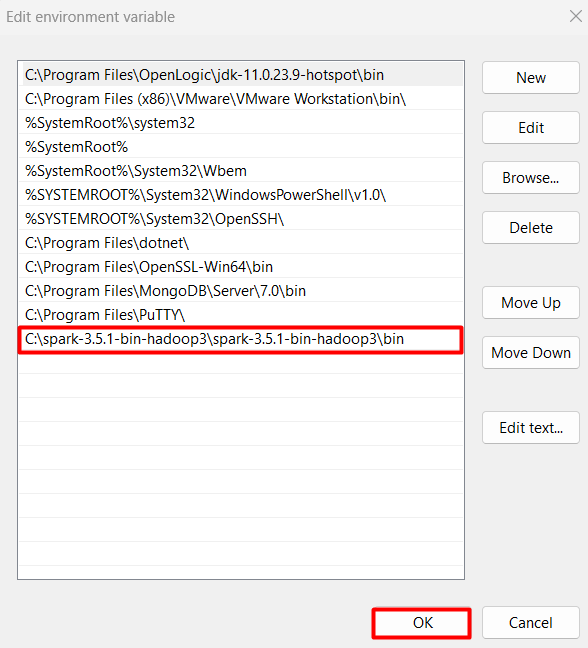The height and width of the screenshot is (648, 588).
Task: Select the OpenSSL-Win64\bin path
Action: (x=241, y=267)
